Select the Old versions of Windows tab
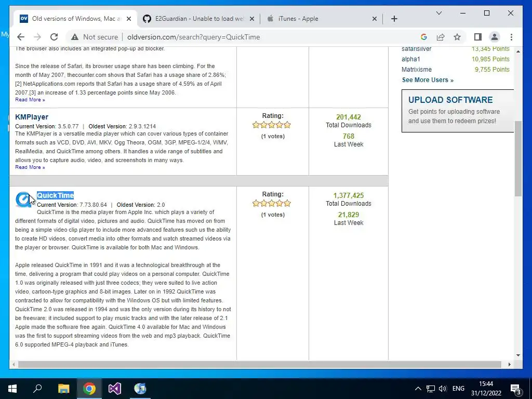Image resolution: width=532 pixels, height=399 pixels. pos(75,19)
